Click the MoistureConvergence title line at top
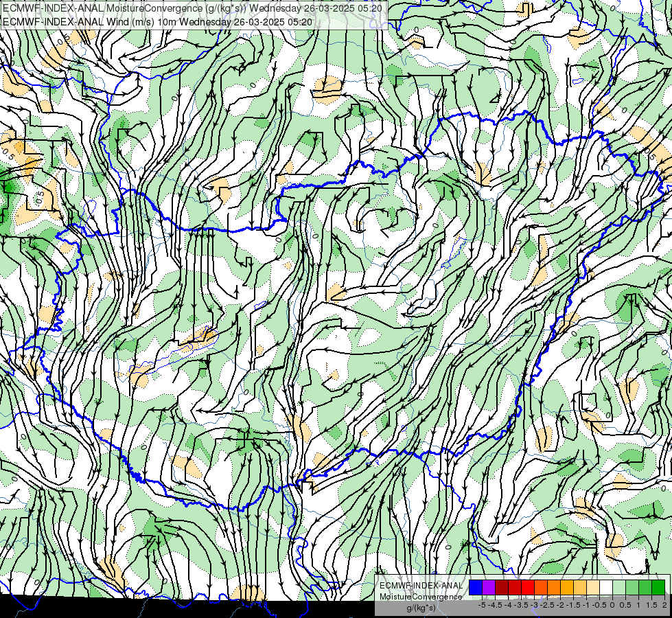The image size is (672, 618). (x=192, y=8)
